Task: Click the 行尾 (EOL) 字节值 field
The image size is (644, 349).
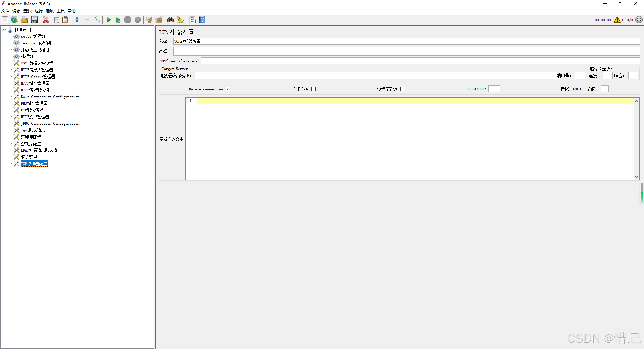Action: coord(604,89)
